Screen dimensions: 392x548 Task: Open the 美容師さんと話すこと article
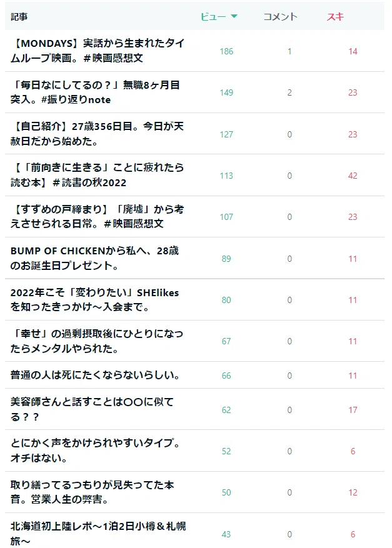[x=92, y=409]
